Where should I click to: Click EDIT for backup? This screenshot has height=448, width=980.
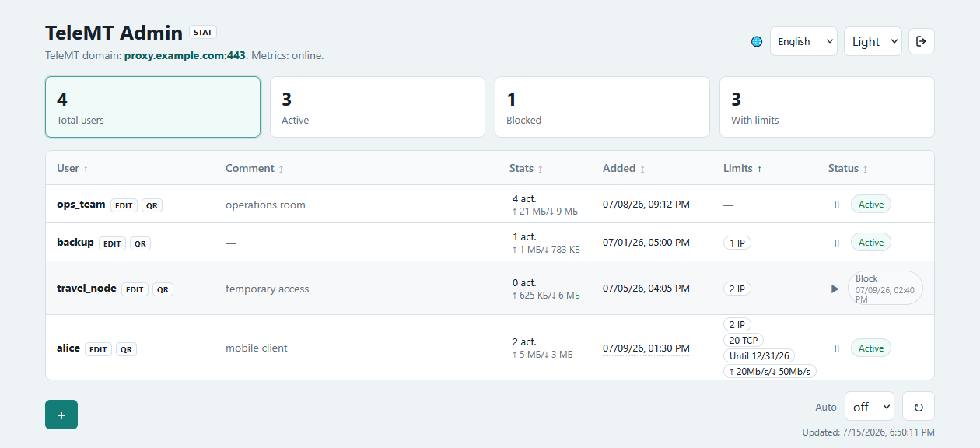[x=112, y=243]
